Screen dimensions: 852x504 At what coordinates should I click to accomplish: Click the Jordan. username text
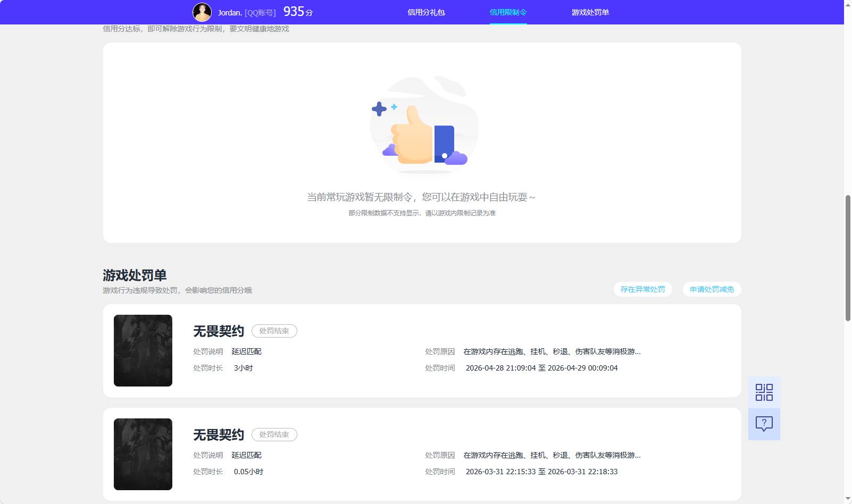pyautogui.click(x=230, y=12)
